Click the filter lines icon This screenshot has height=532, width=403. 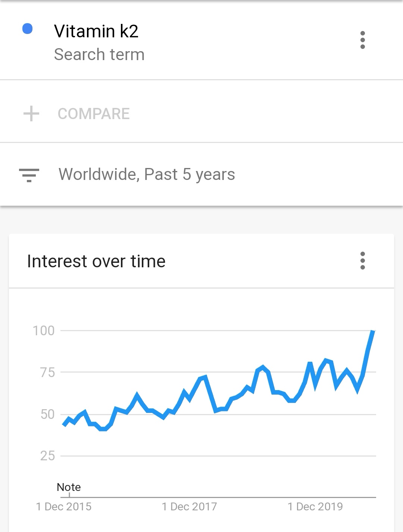(29, 175)
